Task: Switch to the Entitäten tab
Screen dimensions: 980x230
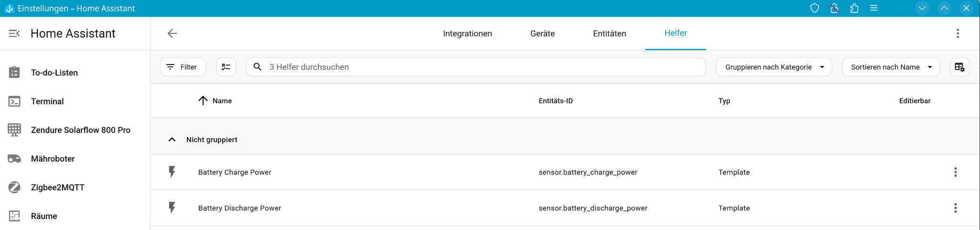Action: 609,33
